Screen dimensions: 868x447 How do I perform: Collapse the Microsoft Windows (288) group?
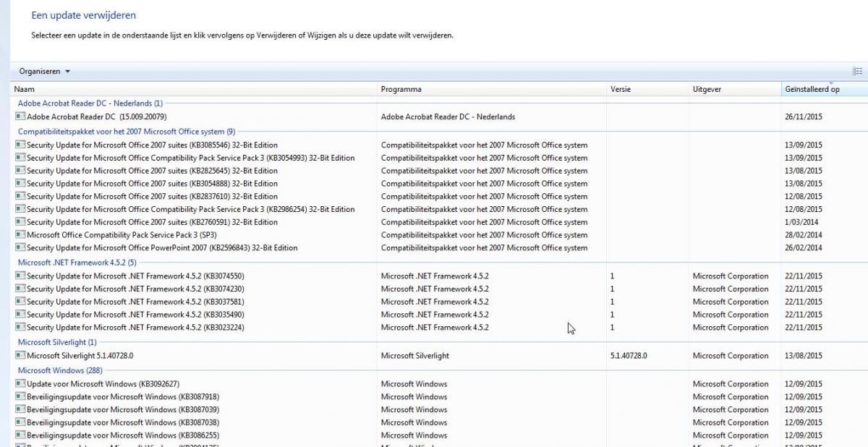click(60, 370)
